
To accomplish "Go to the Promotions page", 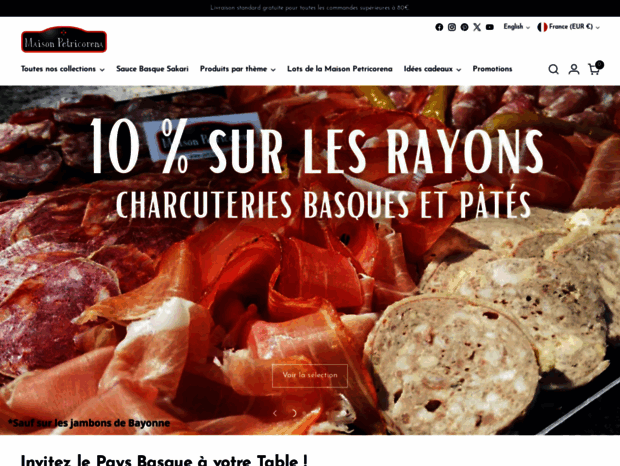I will coord(492,69).
